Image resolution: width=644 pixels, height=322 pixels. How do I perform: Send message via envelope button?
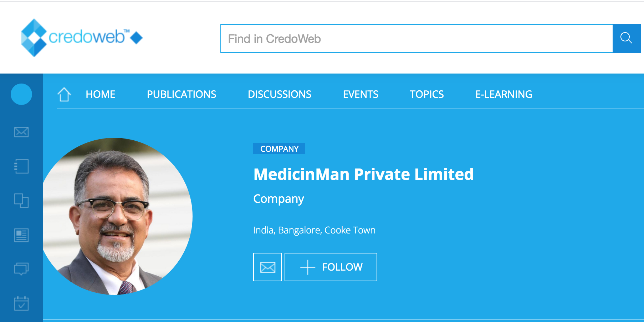click(267, 267)
